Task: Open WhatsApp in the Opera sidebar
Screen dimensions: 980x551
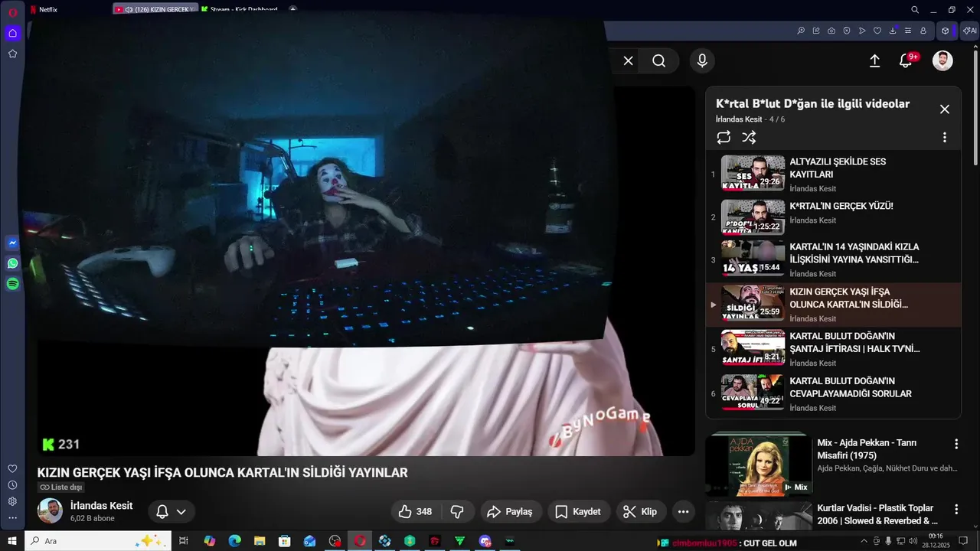Action: click(x=12, y=263)
